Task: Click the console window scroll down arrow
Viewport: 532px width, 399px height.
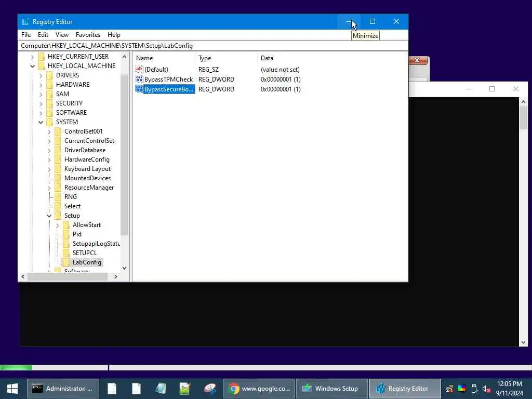Action: 523,342
